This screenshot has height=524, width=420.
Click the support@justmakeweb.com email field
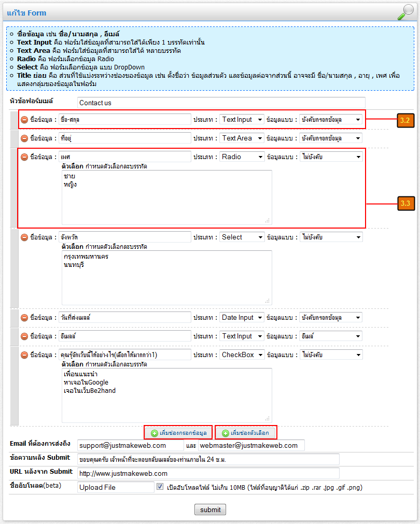(x=131, y=445)
